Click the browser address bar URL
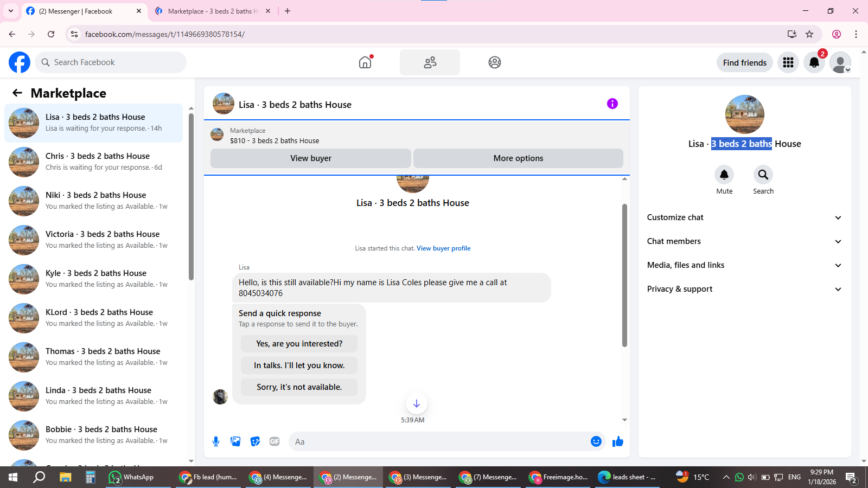Screen dimensions: 868x488 [165, 34]
